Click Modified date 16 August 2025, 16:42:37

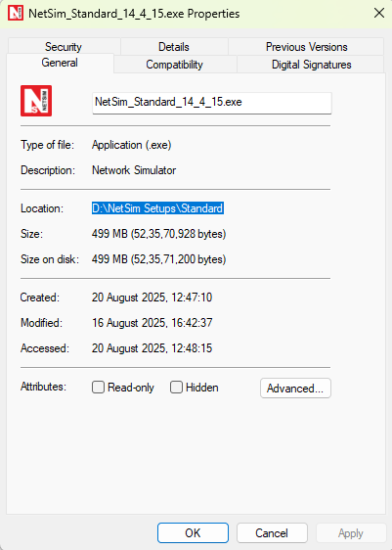pos(152,323)
